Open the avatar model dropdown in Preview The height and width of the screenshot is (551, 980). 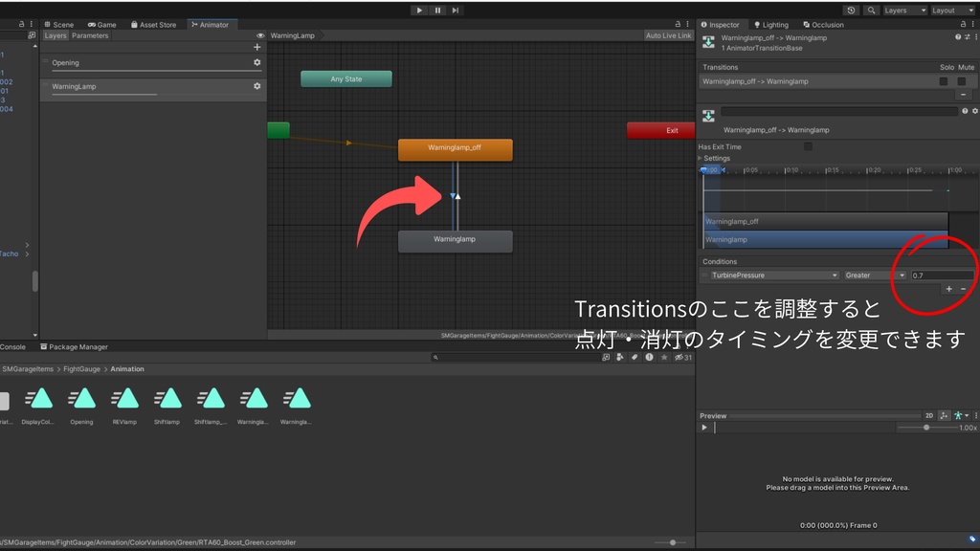(x=961, y=415)
